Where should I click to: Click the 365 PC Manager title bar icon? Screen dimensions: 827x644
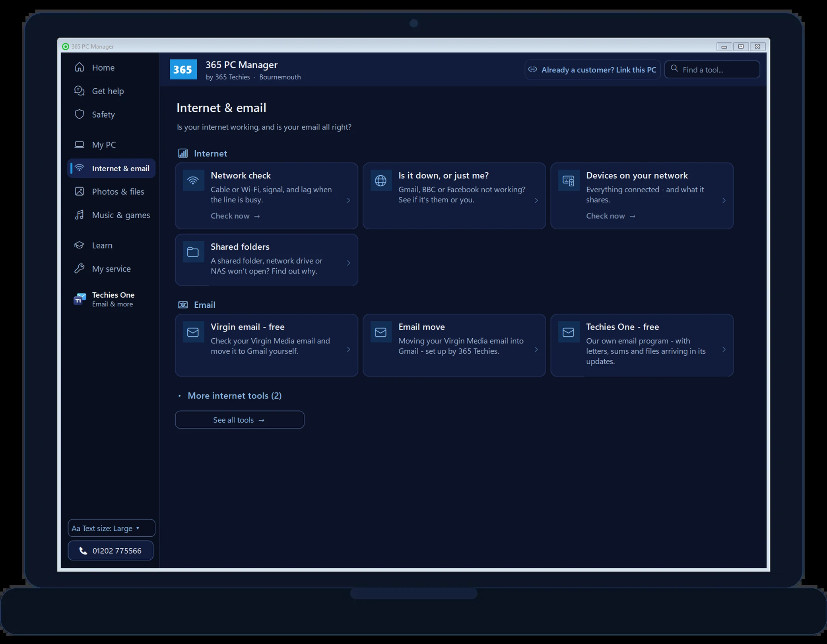(66, 47)
